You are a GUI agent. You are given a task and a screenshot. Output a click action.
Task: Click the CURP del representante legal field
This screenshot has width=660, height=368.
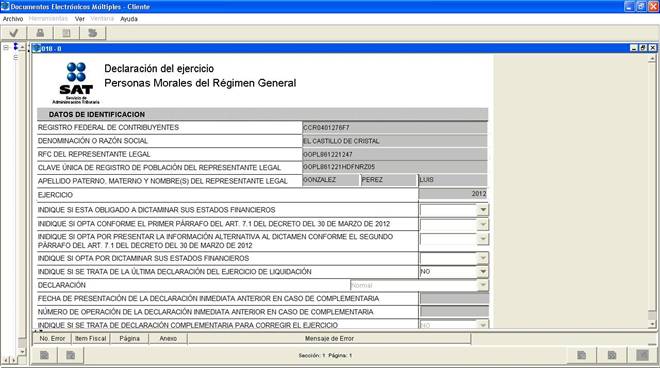click(x=395, y=167)
